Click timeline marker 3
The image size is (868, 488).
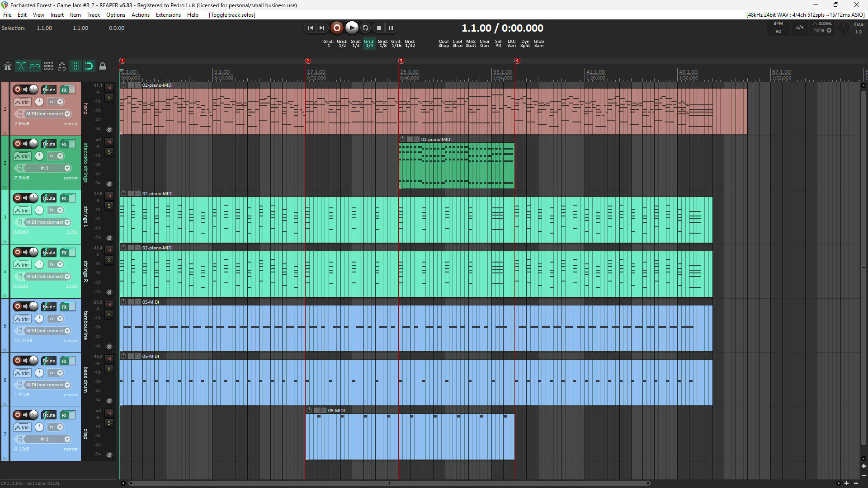coord(401,61)
